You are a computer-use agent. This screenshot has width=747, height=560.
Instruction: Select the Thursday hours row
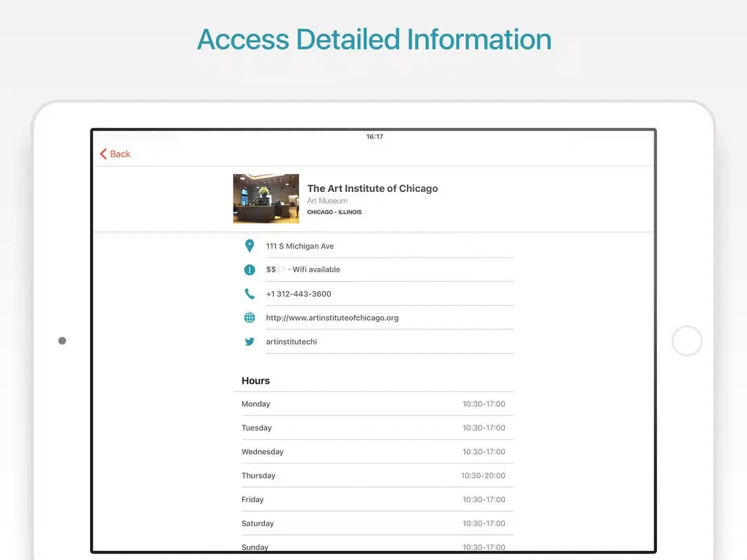tap(373, 475)
